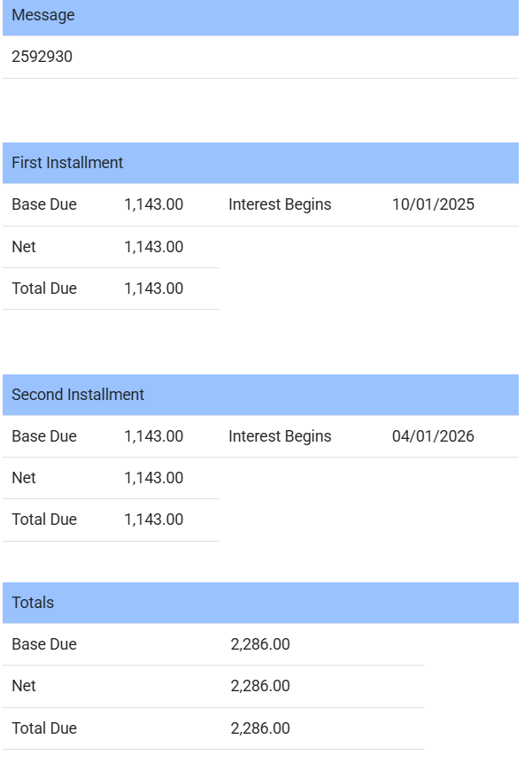
Task: Click the Total Due label under Totals
Action: point(44,728)
